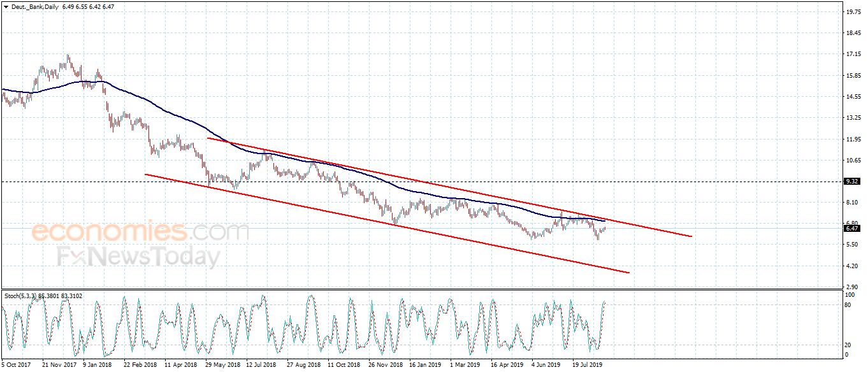Screen dimensions: 868x372
Task: Click the 11 Oct 2018 date label
Action: pyautogui.click(x=344, y=365)
